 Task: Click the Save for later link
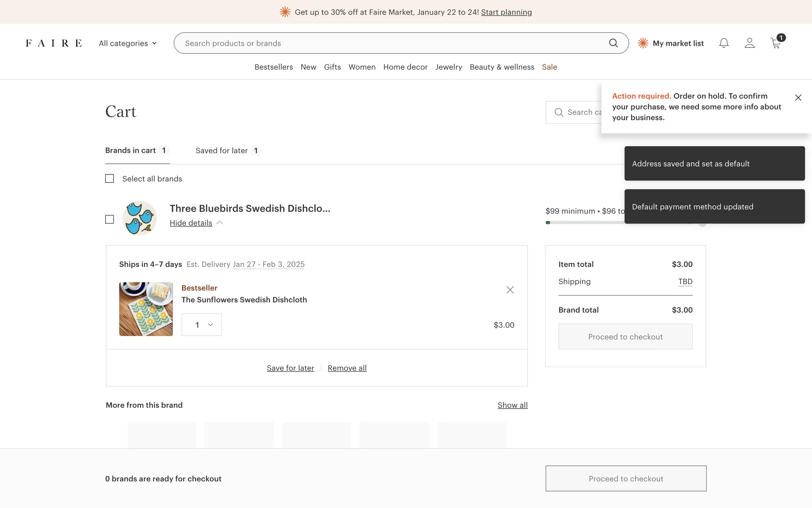point(290,368)
